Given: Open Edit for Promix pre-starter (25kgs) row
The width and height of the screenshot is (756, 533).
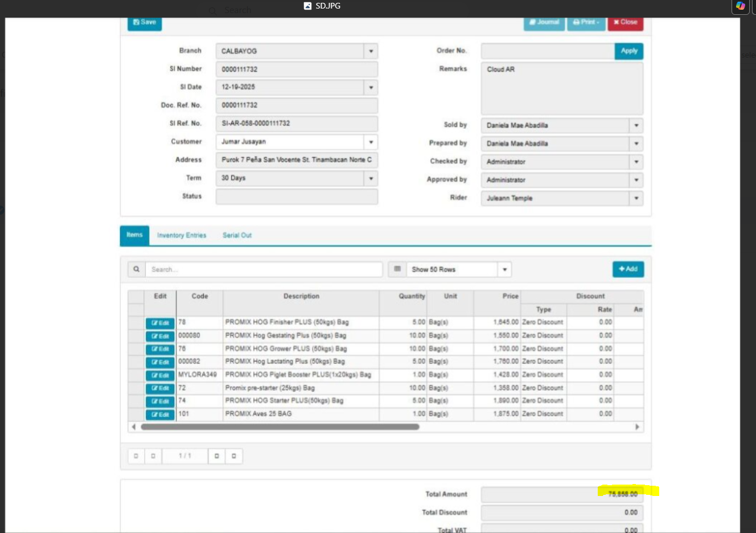Looking at the screenshot, I should [160, 388].
